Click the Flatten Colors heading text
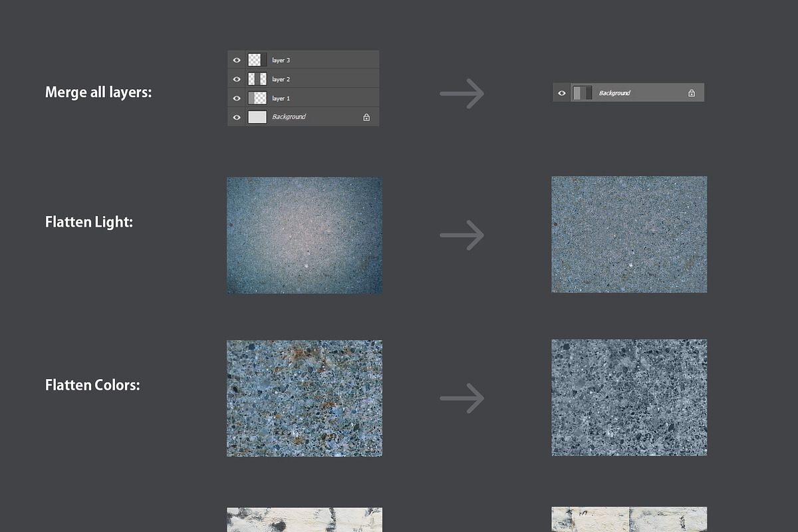798x532 pixels. point(92,385)
